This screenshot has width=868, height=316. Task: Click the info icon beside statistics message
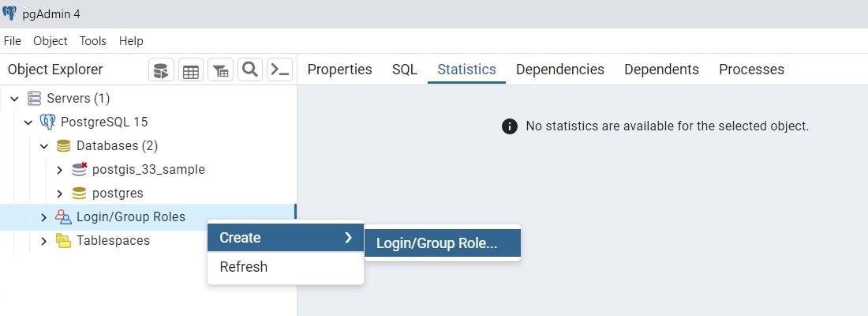point(509,126)
